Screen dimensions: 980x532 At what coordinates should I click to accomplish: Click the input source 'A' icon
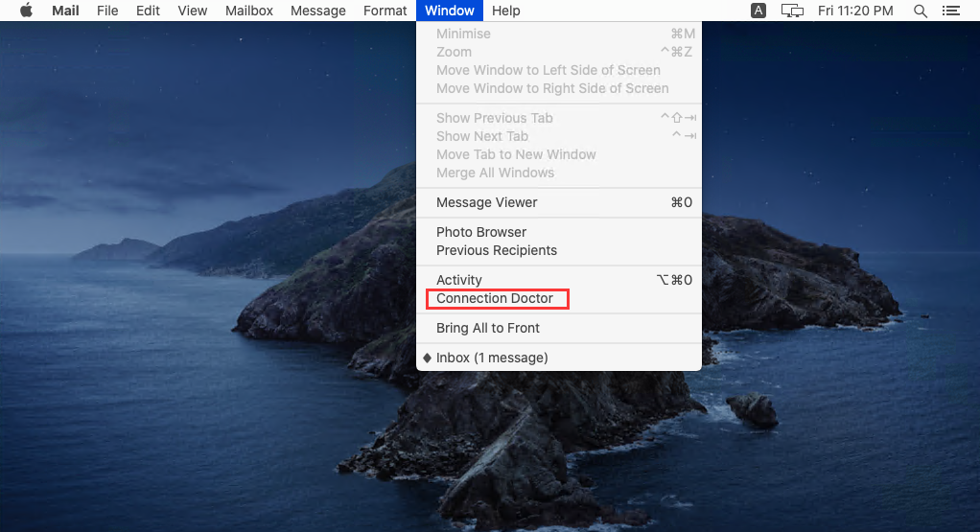pos(758,11)
